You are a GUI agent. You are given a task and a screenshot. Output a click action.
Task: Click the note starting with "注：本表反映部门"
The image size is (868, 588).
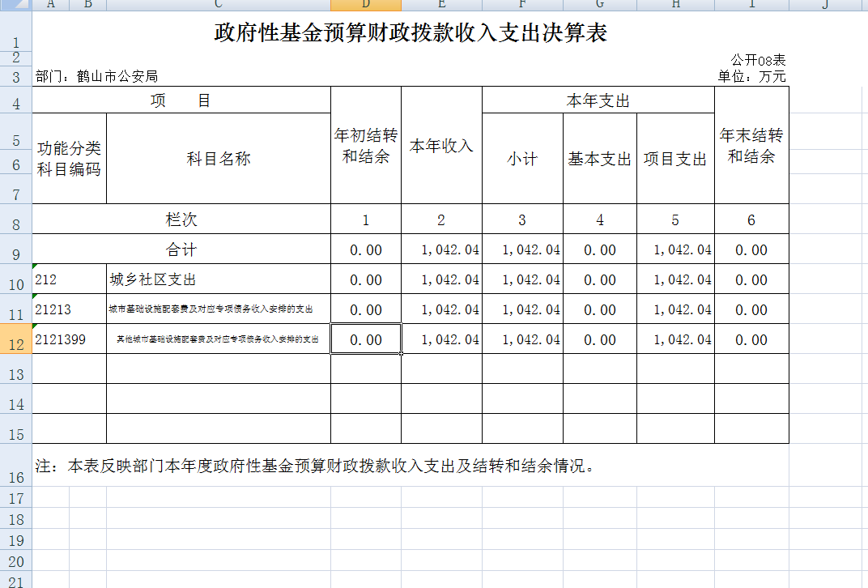pyautogui.click(x=315, y=466)
